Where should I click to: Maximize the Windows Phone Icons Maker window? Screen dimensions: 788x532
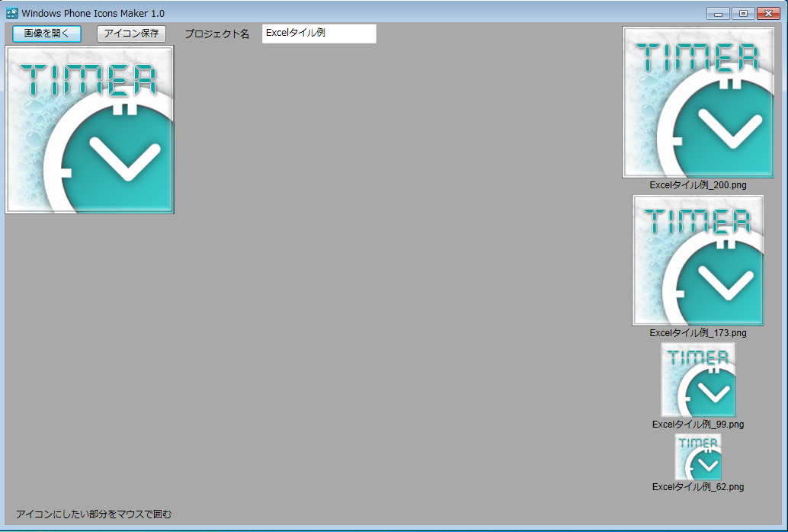click(x=743, y=14)
